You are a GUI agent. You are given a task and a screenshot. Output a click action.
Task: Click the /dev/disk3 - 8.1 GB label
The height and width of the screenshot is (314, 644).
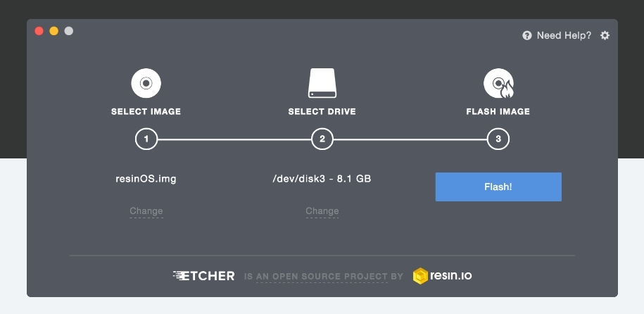pos(322,179)
